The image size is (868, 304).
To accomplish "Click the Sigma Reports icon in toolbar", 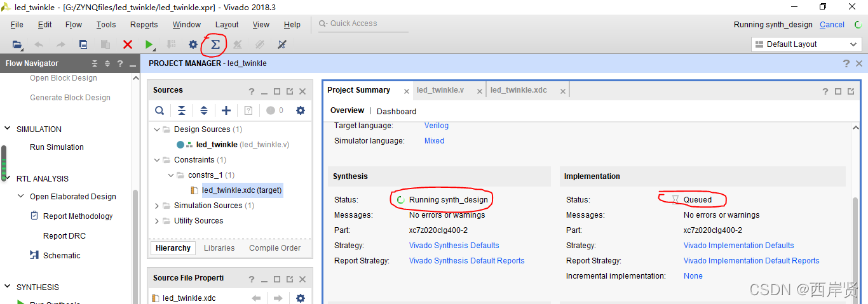I will (215, 44).
